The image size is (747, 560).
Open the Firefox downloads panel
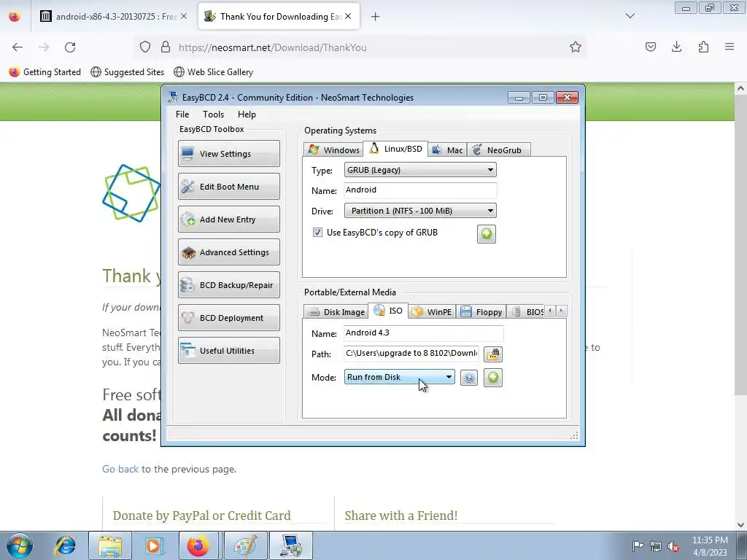point(676,47)
